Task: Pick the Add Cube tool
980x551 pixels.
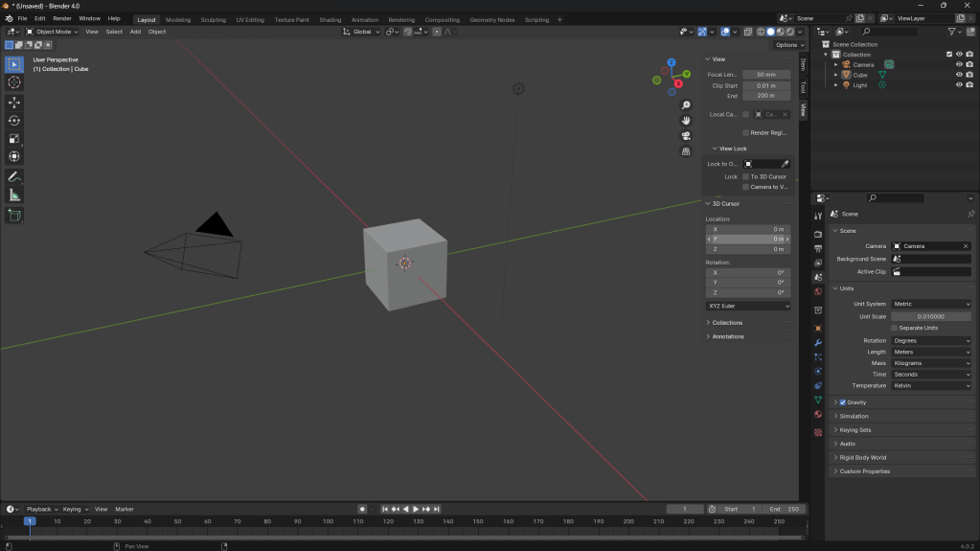Action: pyautogui.click(x=14, y=216)
